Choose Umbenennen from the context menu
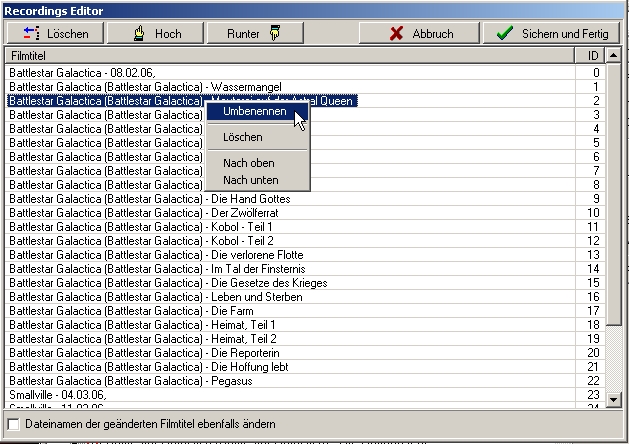This screenshot has width=629, height=444. pyautogui.click(x=255, y=112)
